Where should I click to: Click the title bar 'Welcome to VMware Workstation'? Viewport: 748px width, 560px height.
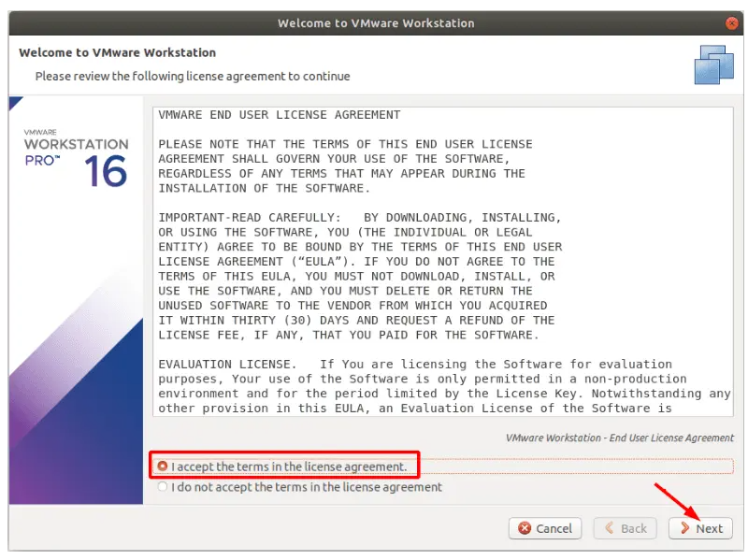tap(376, 22)
